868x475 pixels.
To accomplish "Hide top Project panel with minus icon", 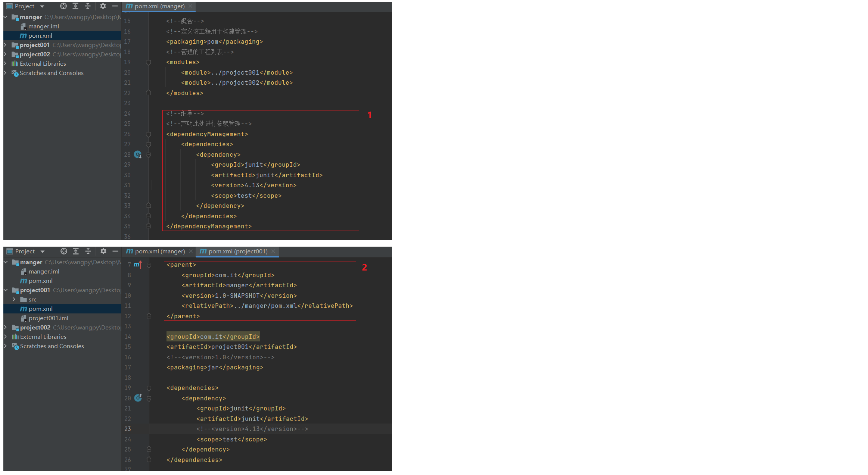I will (115, 6).
